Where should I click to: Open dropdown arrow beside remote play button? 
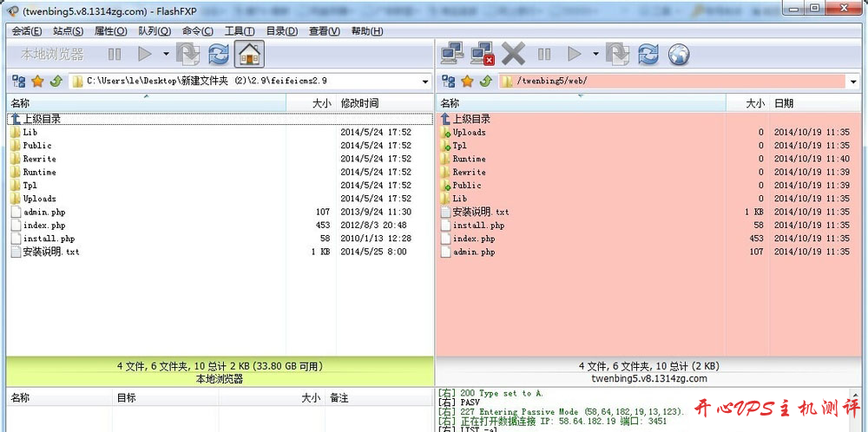click(x=595, y=54)
